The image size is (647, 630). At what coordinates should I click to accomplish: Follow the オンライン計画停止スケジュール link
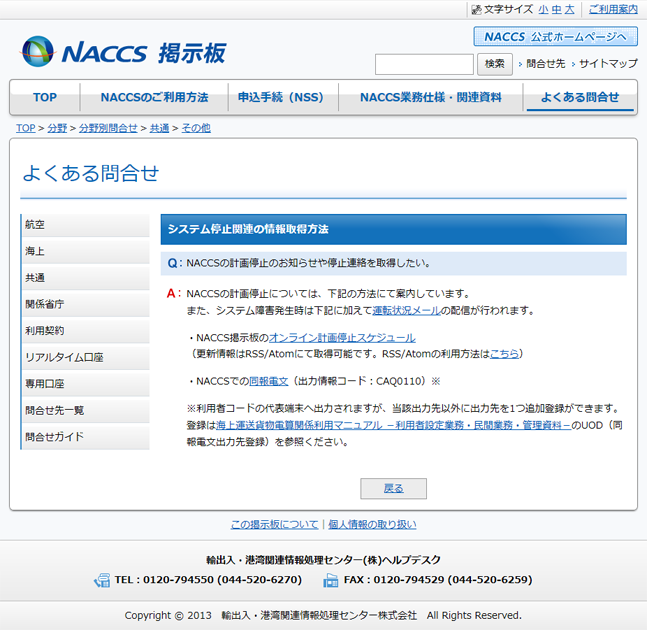click(x=342, y=338)
